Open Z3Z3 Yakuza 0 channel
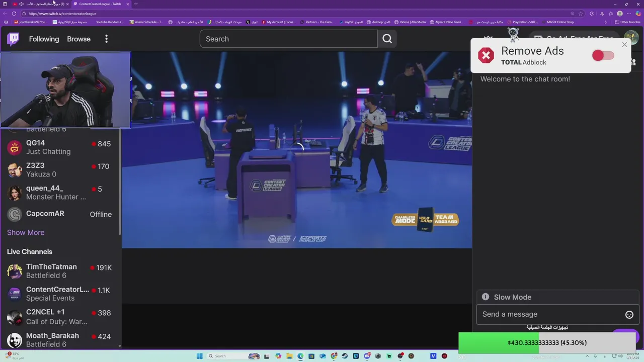This screenshot has height=362, width=644. pyautogui.click(x=60, y=170)
